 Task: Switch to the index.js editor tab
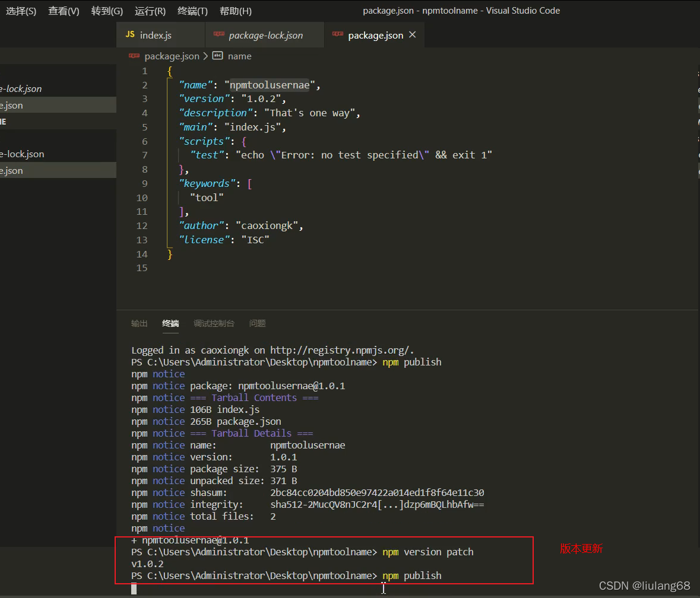[x=161, y=35]
